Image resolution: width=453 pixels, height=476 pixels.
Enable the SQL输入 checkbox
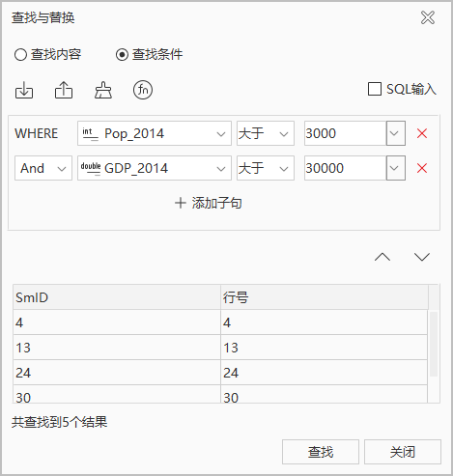coord(375,89)
